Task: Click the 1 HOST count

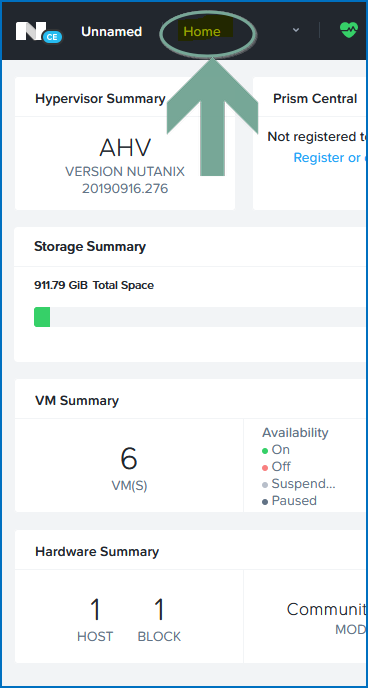Action: click(95, 620)
